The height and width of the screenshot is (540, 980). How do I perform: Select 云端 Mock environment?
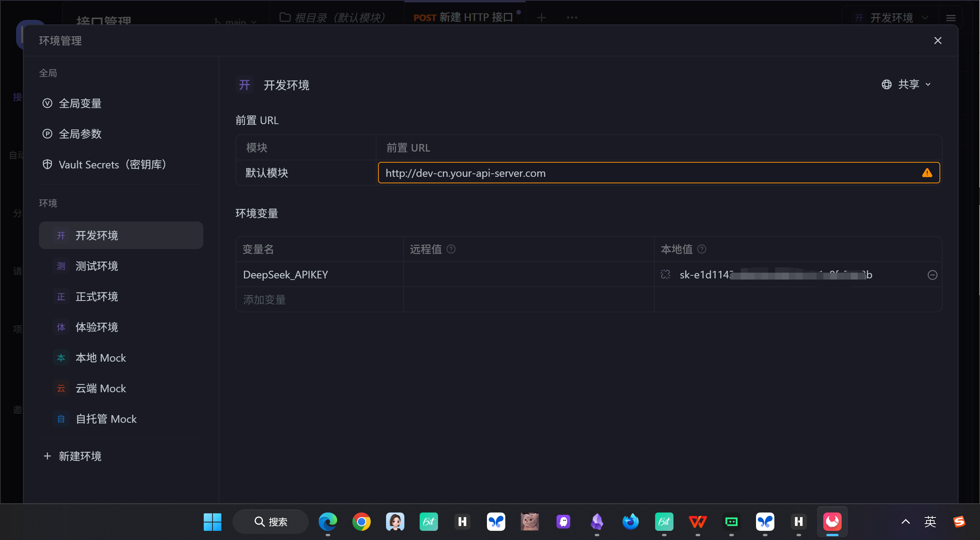[x=101, y=388]
